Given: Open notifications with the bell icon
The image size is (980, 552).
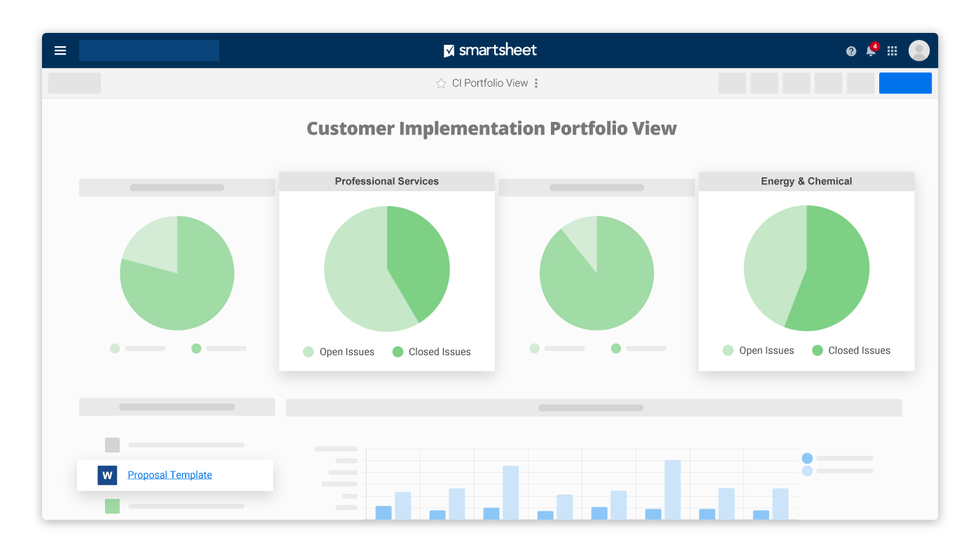Looking at the screenshot, I should pos(870,51).
